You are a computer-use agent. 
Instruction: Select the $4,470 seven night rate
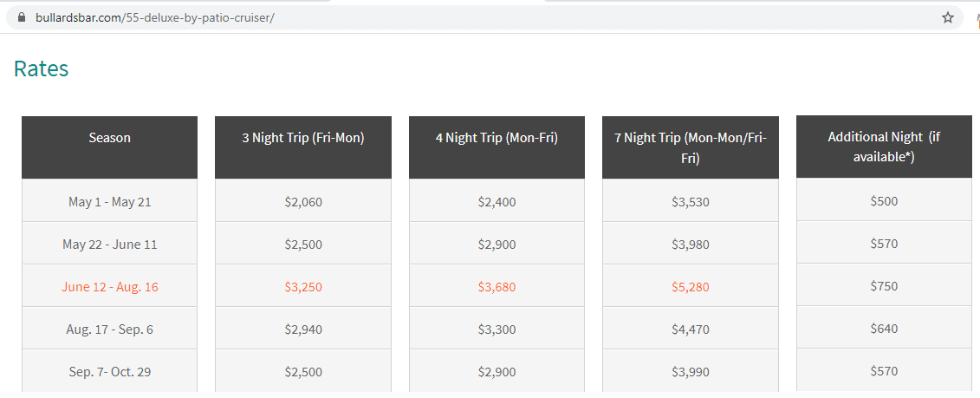pyautogui.click(x=691, y=329)
